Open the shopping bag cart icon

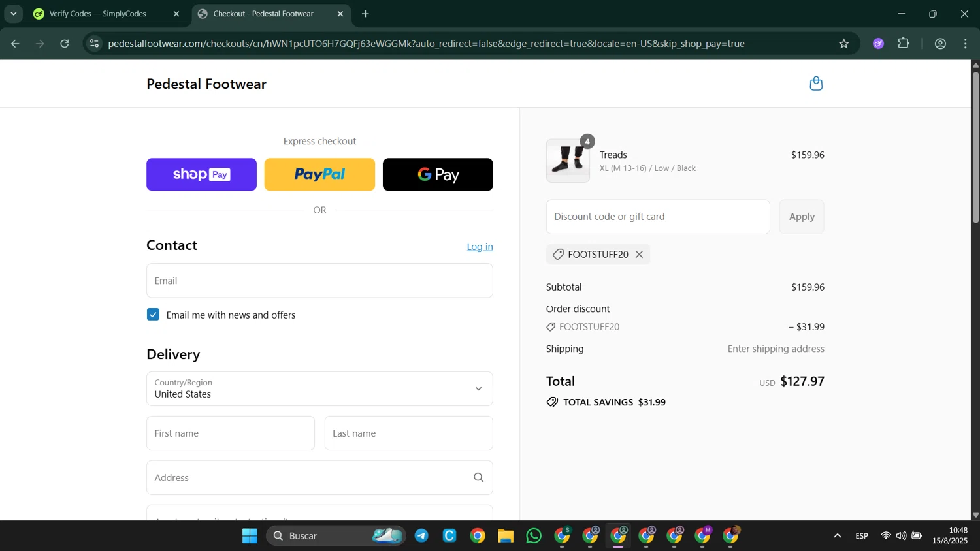pyautogui.click(x=816, y=84)
